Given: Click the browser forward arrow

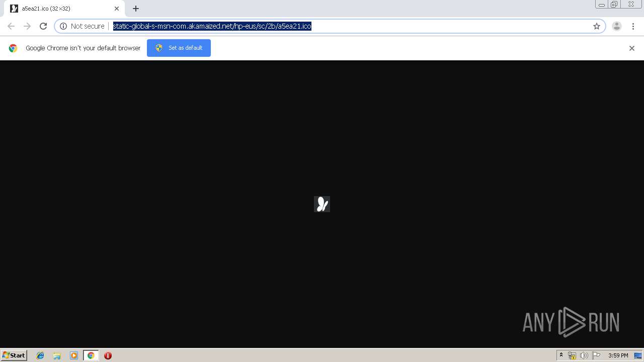Looking at the screenshot, I should 27,26.
